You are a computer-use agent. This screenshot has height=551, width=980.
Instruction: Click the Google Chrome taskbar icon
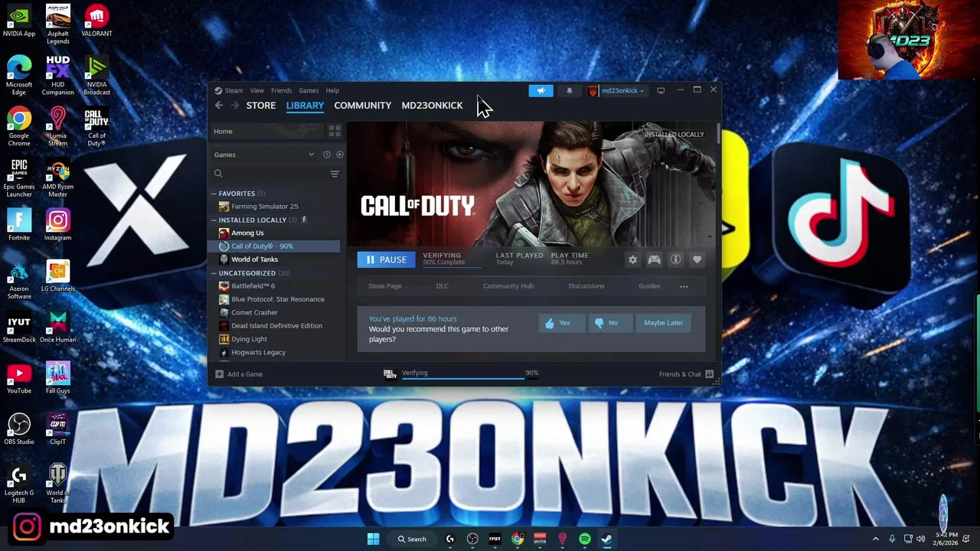[x=518, y=539]
